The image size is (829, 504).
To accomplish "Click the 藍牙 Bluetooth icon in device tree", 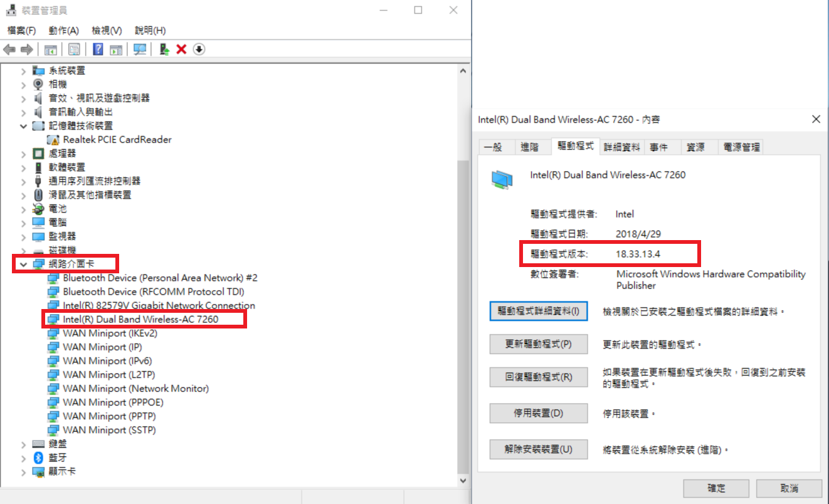I will click(38, 458).
